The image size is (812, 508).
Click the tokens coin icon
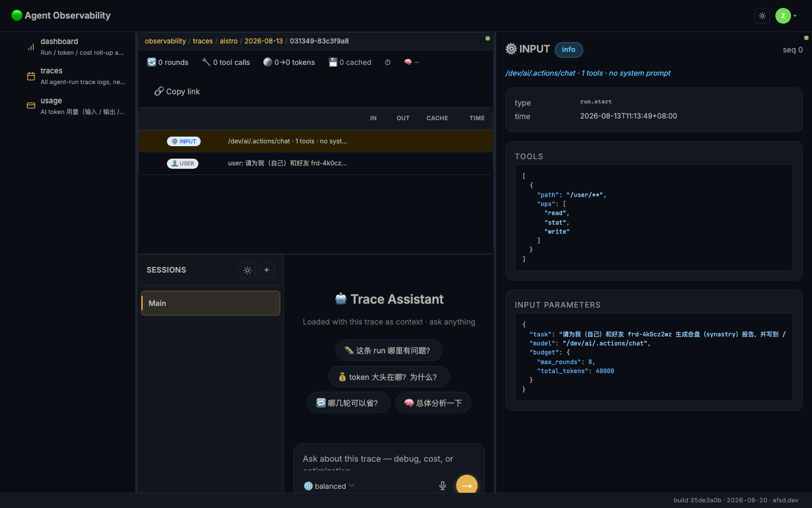pyautogui.click(x=268, y=62)
